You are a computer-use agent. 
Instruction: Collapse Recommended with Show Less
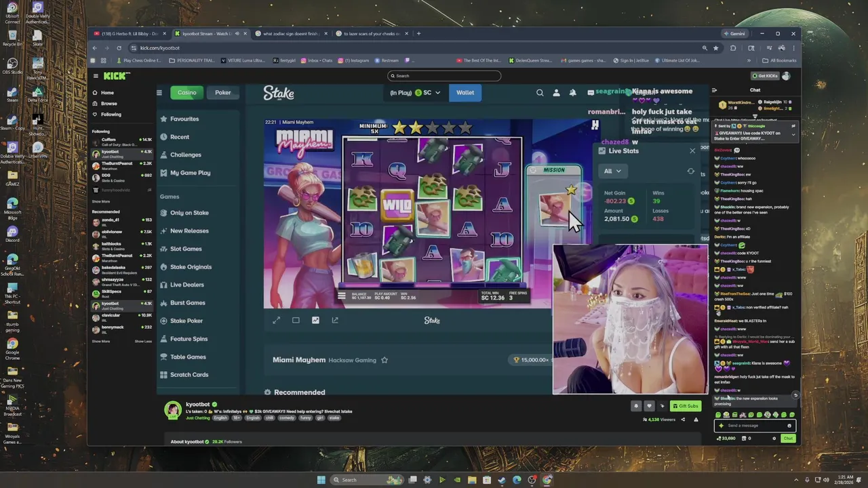(143, 341)
